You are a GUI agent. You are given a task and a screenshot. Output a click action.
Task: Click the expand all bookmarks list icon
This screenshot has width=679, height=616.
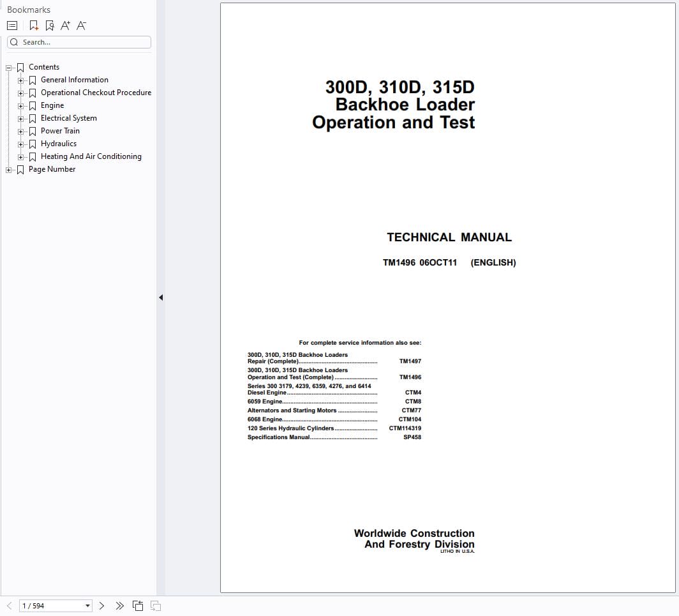tap(12, 26)
